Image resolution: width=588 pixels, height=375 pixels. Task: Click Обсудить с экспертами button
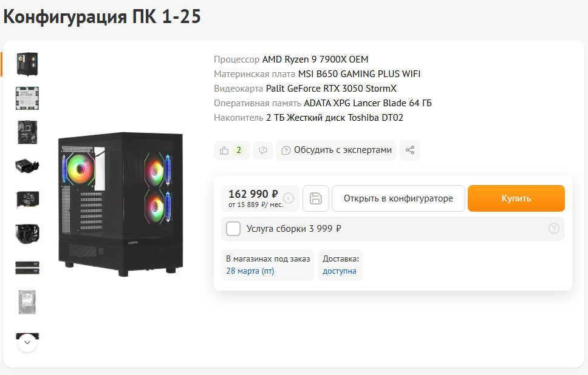[x=337, y=150]
